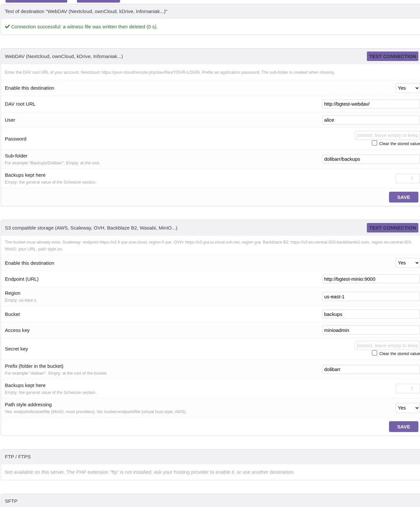Click the 'Not available on this server' notice
The image size is (420, 507).
tap(150, 472)
